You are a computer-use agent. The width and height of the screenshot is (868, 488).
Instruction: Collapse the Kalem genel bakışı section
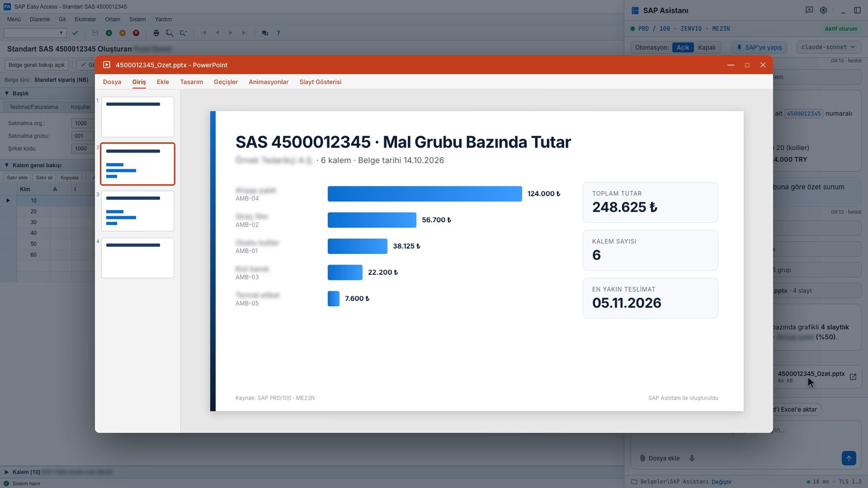7,165
